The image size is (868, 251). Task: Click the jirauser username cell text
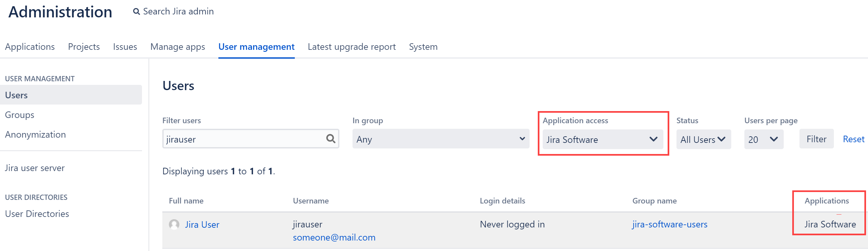tap(307, 224)
